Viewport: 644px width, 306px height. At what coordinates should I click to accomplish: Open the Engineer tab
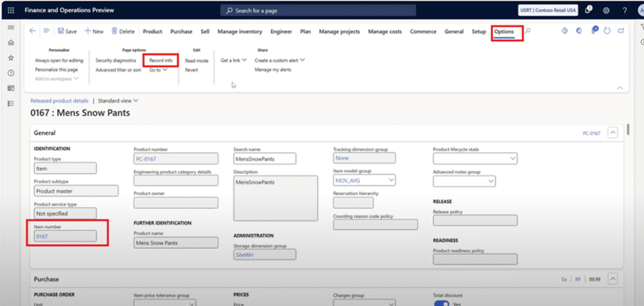[281, 31]
